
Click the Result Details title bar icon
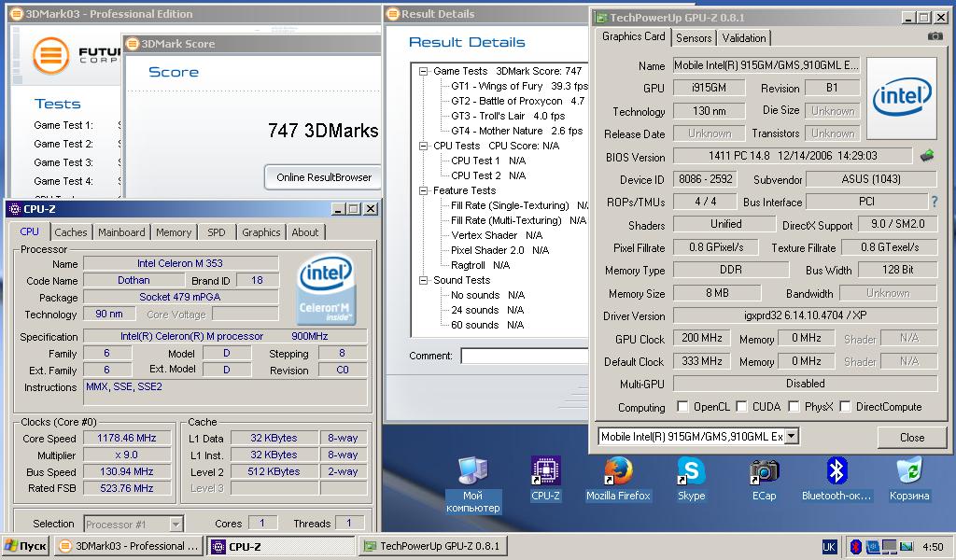coord(393,13)
